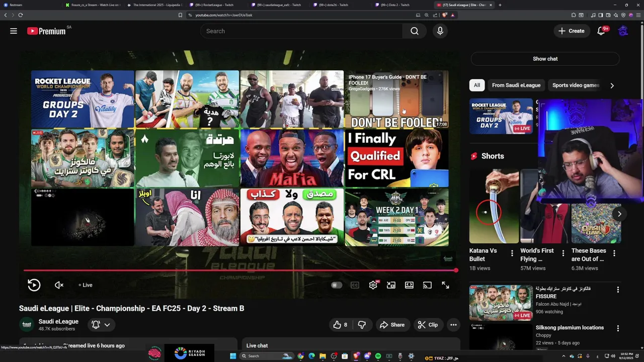The image size is (644, 362).
Task: Enter full screen mode
Action: [445, 285]
